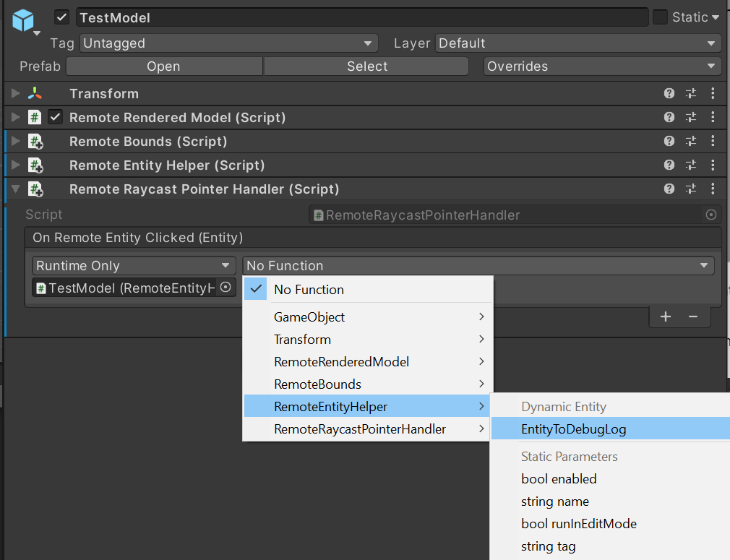
Task: Open the Transform submenu in the popup
Action: [x=369, y=340]
